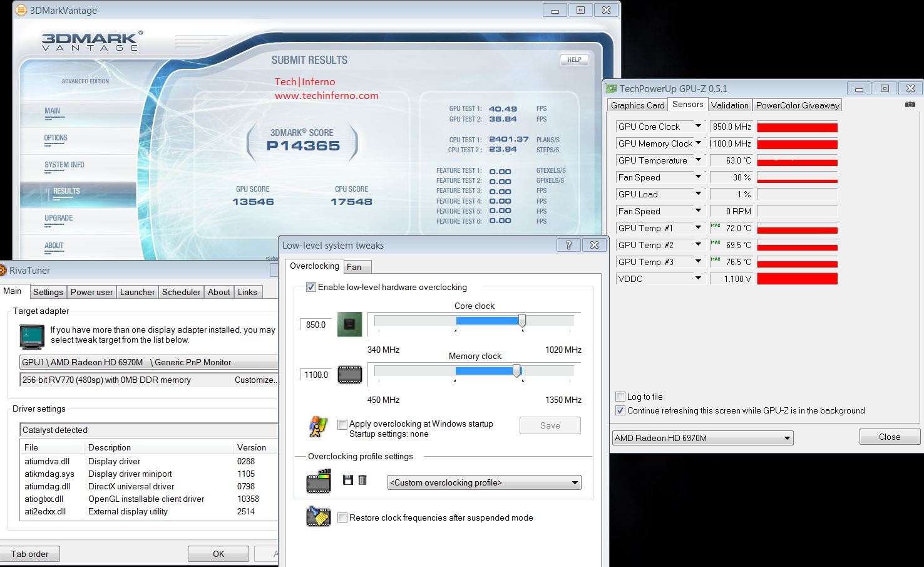Open the 3DMark UPGRADE section
Image resolution: width=924 pixels, height=567 pixels.
59,218
